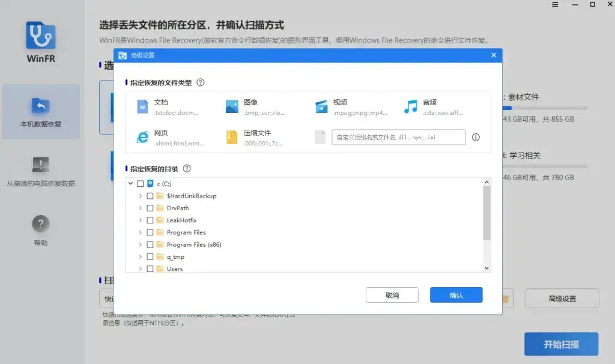Open the hamburger menu at top right
Image resolution: width=615 pixels, height=364 pixels.
click(554, 6)
